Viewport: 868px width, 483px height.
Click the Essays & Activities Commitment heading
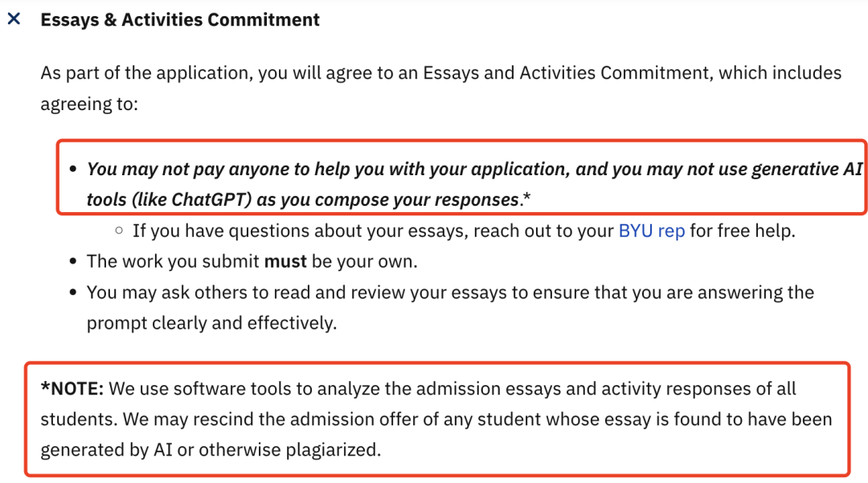(180, 20)
